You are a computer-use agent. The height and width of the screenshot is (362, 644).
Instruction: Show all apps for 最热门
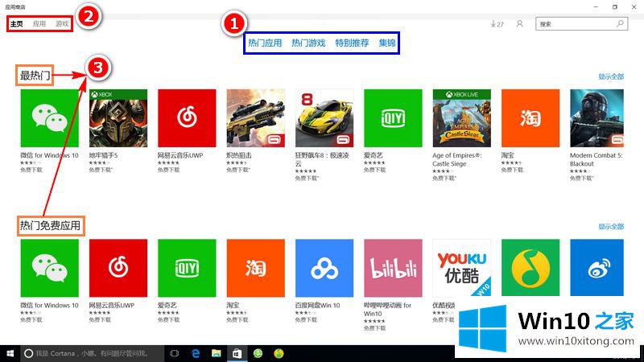click(611, 76)
